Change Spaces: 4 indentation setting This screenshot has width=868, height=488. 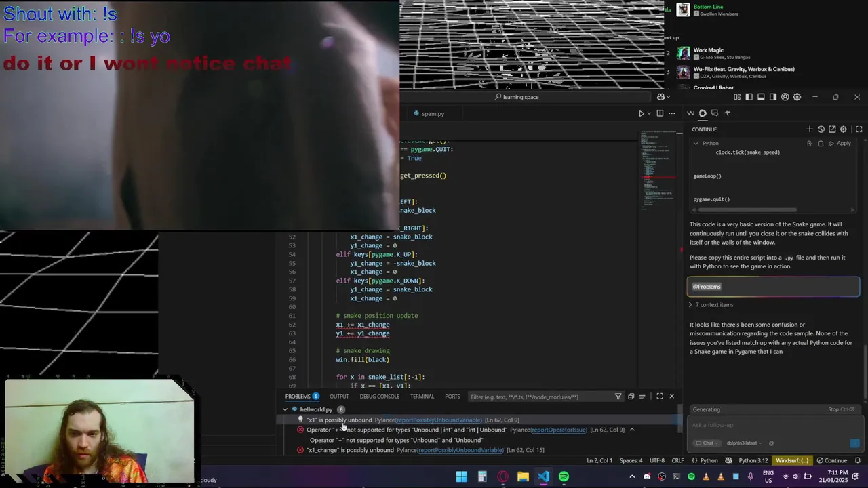tap(631, 461)
